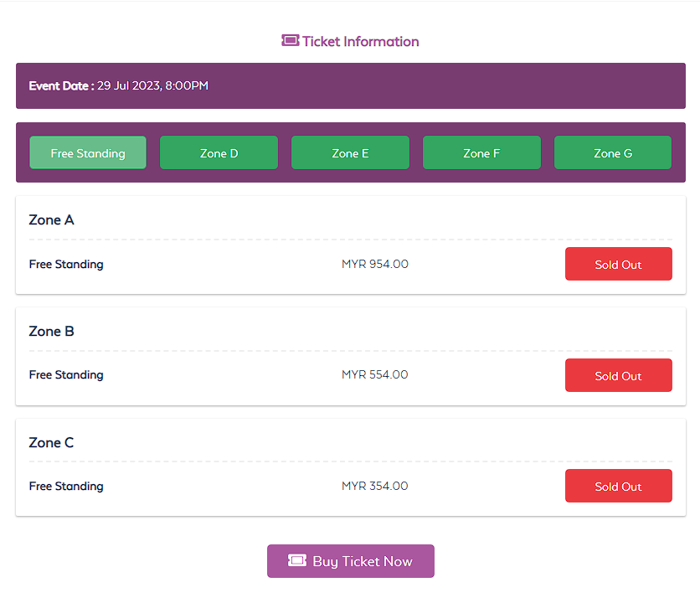
Task: Click the ticket icon beside Ticket Information
Action: (x=291, y=41)
